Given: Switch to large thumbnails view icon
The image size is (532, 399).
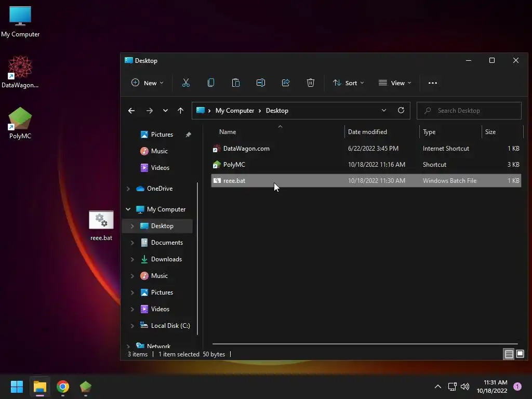Looking at the screenshot, I should click(x=520, y=354).
